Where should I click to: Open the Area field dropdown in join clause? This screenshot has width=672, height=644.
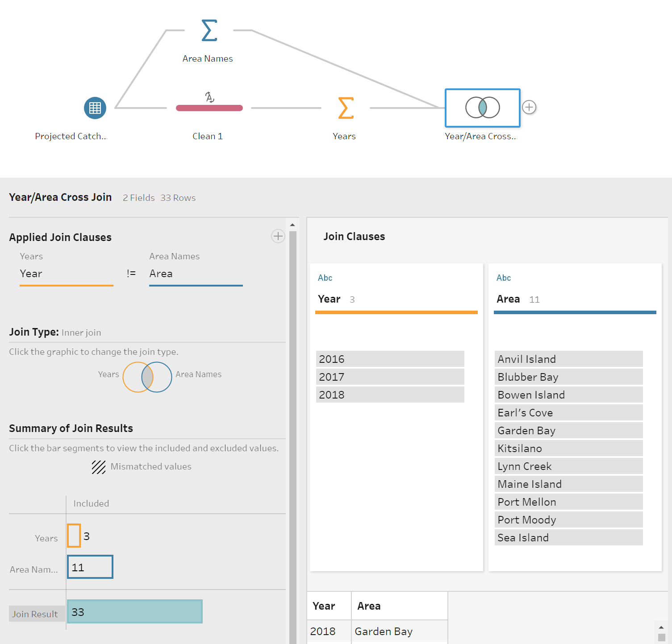196,274
